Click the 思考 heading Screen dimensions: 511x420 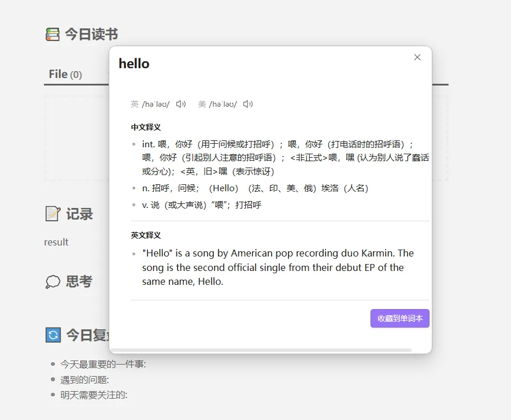(79, 281)
